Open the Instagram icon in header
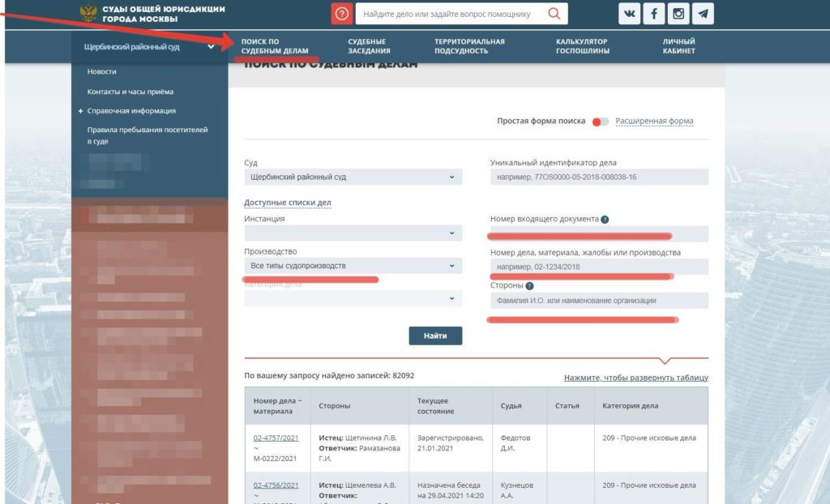This screenshot has width=830, height=504. tap(678, 14)
